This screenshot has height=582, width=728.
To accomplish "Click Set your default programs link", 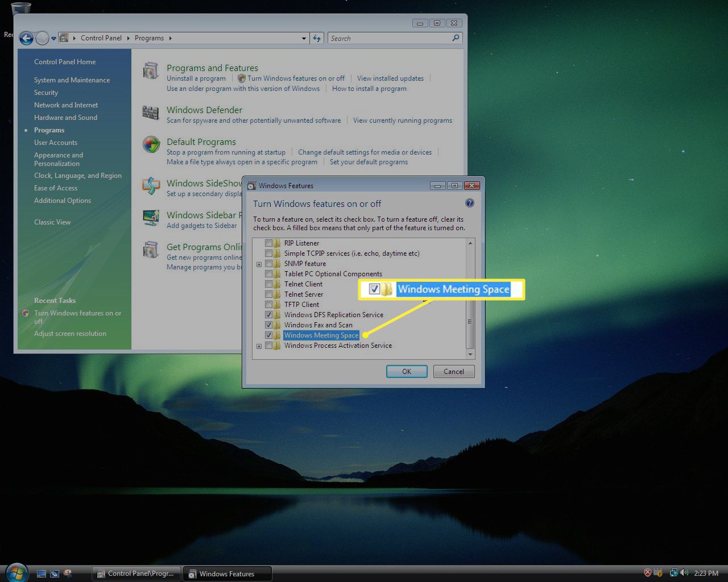I will tap(369, 162).
